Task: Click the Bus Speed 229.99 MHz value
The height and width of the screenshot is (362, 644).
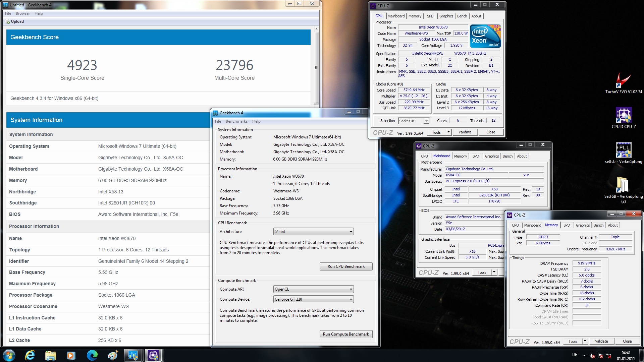Action: point(414,102)
